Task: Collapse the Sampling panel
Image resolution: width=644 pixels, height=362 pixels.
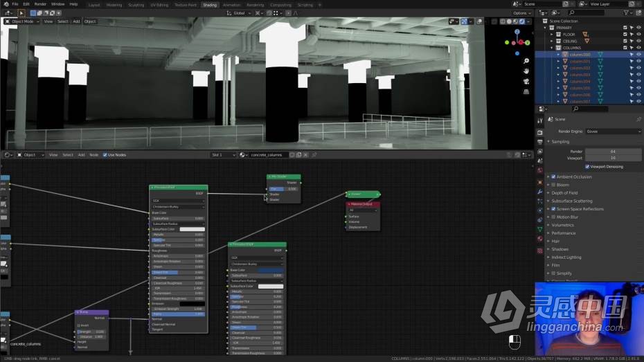Action: pos(560,141)
